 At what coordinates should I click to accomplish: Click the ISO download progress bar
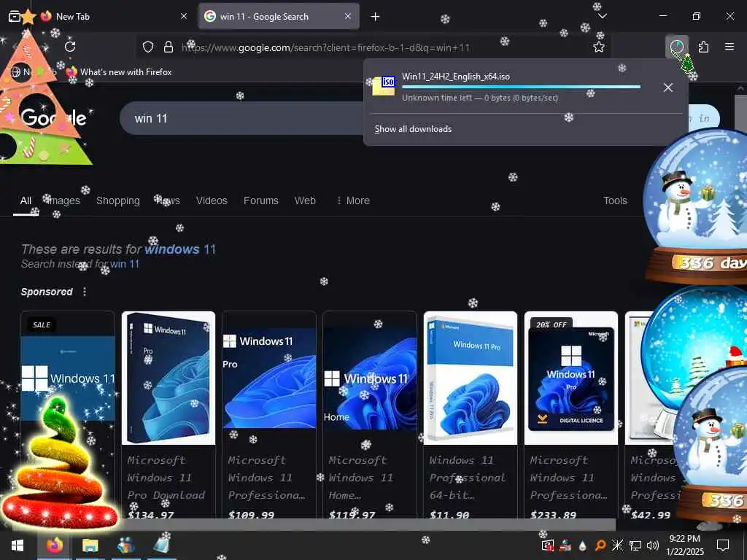[521, 87]
